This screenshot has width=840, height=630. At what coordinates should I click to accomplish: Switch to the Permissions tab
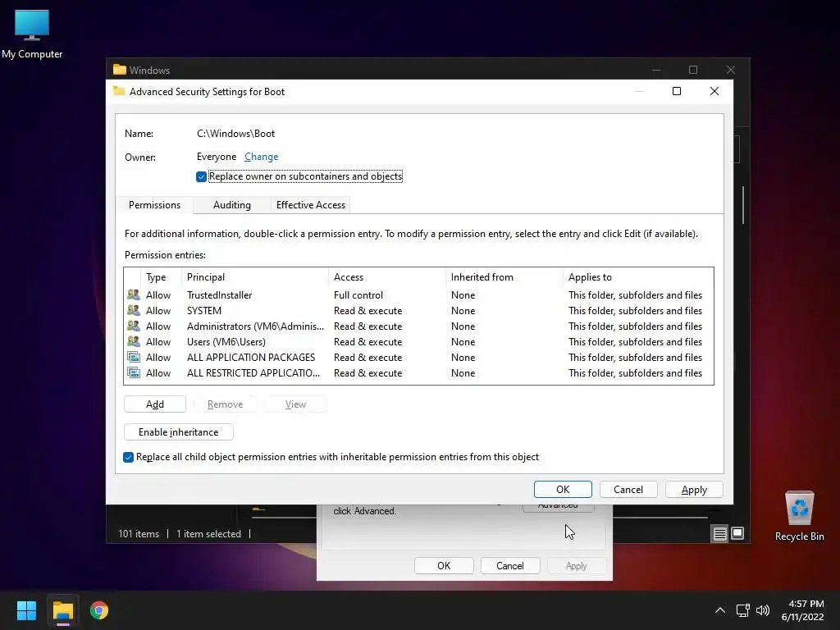tap(154, 204)
